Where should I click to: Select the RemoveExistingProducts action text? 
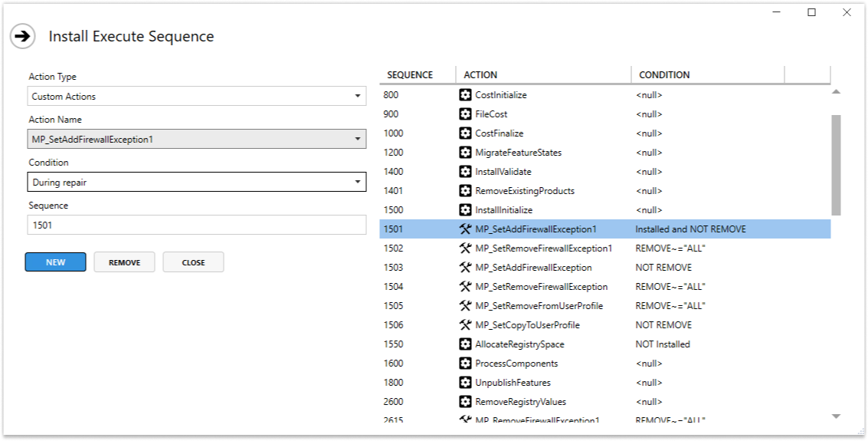pos(525,190)
